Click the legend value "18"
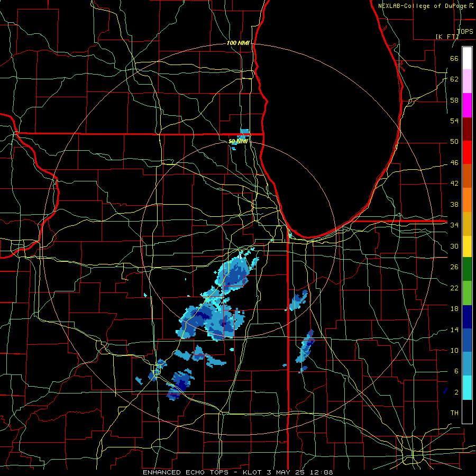476x476 pixels. (x=454, y=309)
